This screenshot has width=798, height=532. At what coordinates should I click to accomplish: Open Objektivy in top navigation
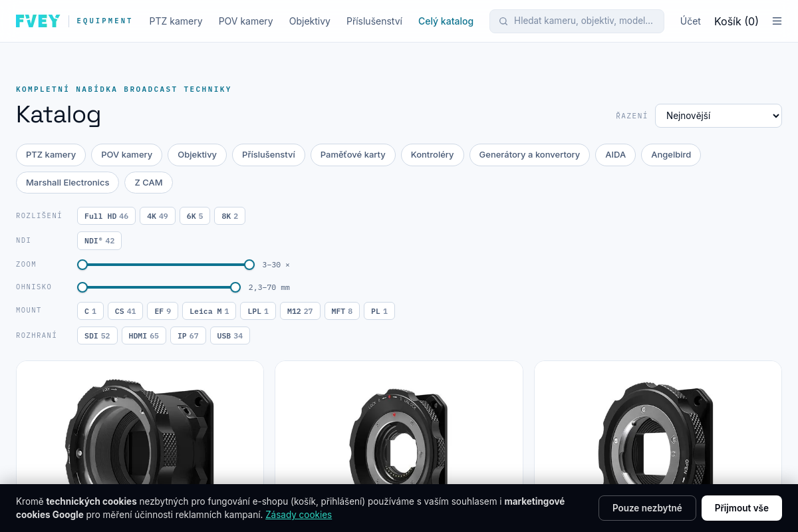(309, 21)
